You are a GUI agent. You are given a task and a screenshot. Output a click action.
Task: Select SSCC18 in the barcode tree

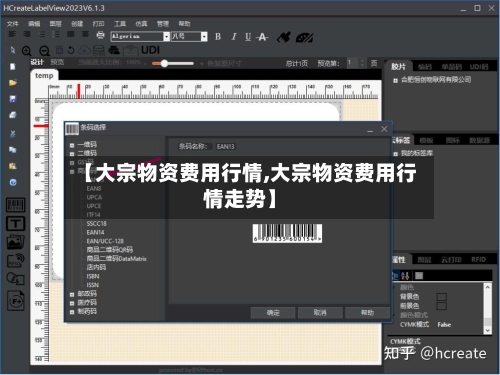97,224
